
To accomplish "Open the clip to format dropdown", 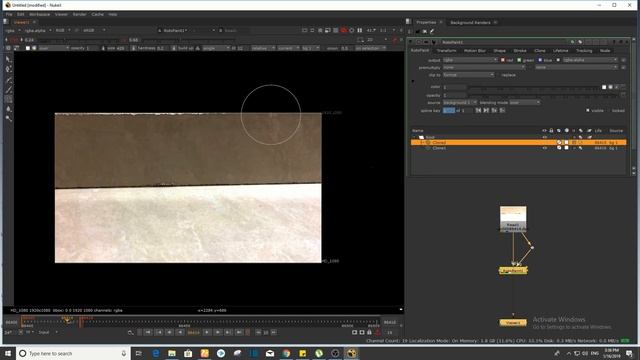I will tap(469, 75).
